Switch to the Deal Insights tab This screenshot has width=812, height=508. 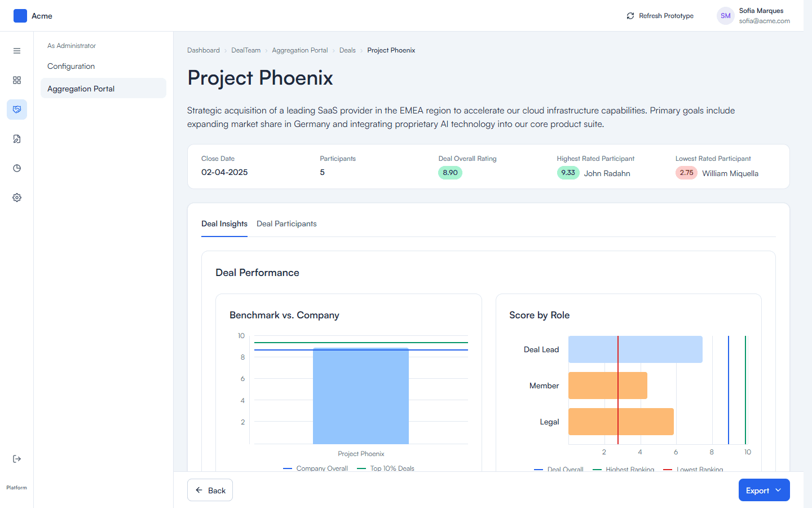click(x=224, y=224)
